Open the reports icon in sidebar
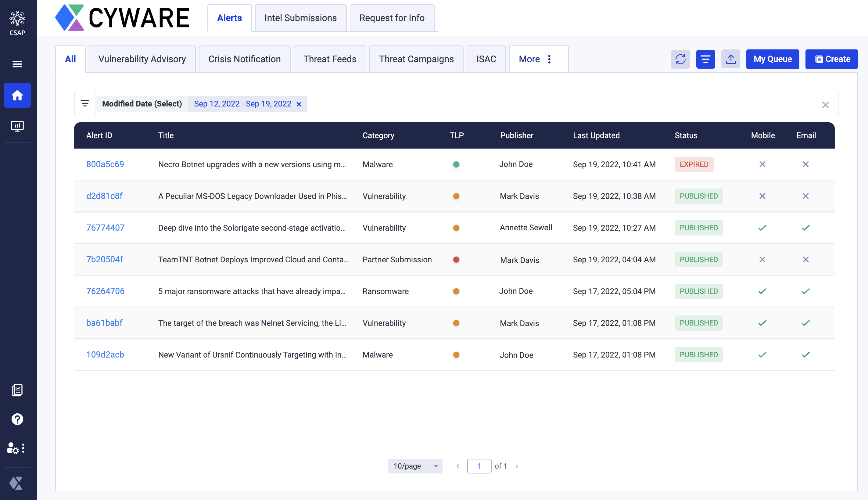This screenshot has width=868, height=500. coord(17,390)
